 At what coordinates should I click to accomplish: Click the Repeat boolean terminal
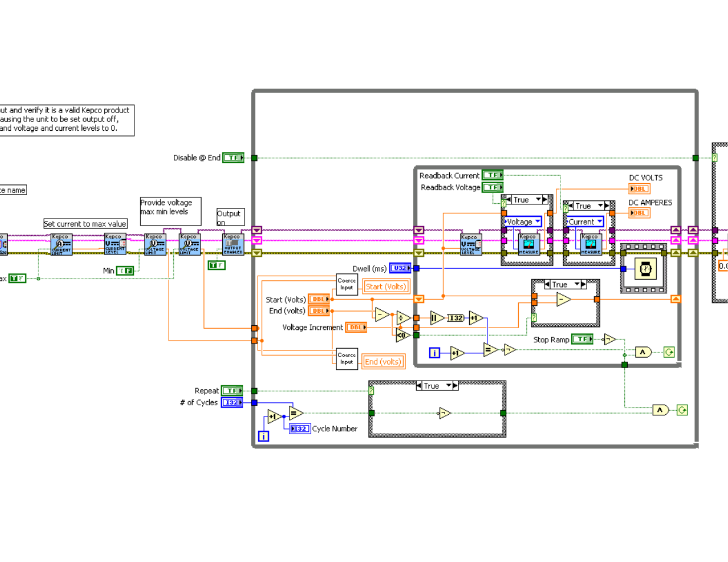click(232, 391)
